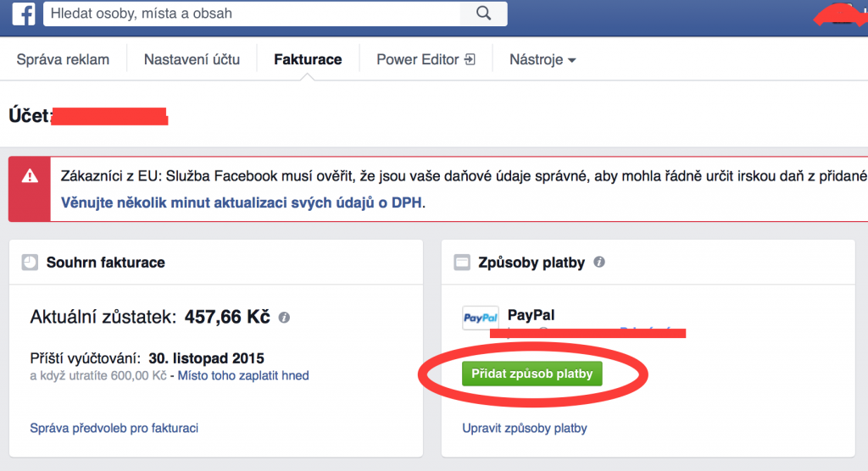Select the Fakturace tab
The image size is (868, 471).
point(308,59)
